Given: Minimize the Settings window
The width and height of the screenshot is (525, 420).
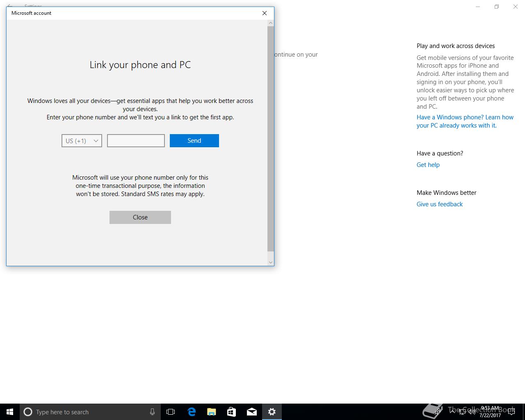Looking at the screenshot, I should pyautogui.click(x=478, y=7).
